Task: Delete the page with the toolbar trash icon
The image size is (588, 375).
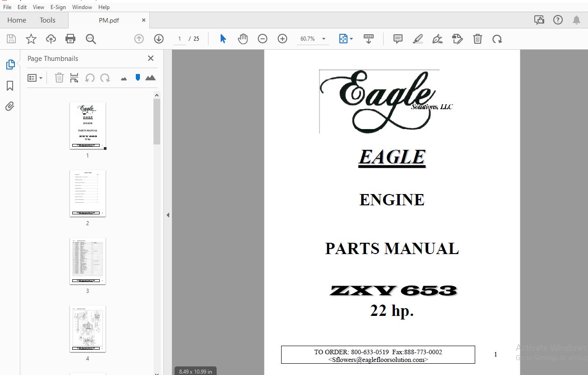Action: pos(477,39)
